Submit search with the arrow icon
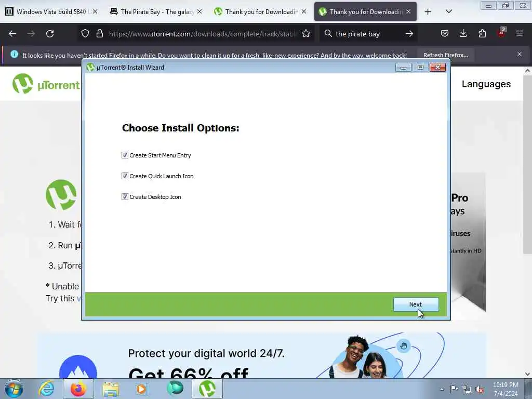 point(409,34)
